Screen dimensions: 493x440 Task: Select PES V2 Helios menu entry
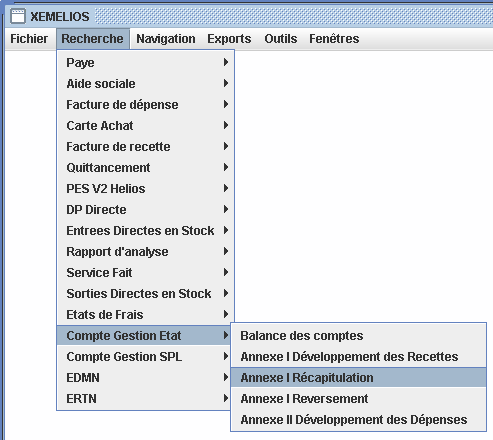tap(146, 189)
